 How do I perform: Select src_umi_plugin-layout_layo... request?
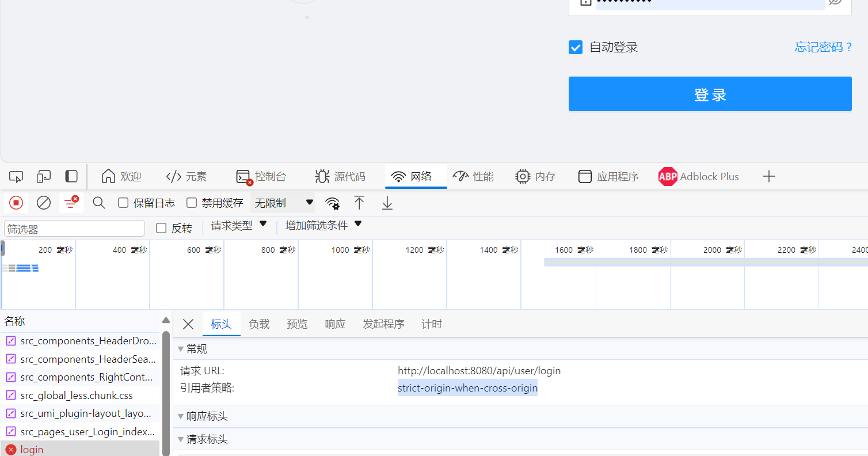tap(81, 413)
